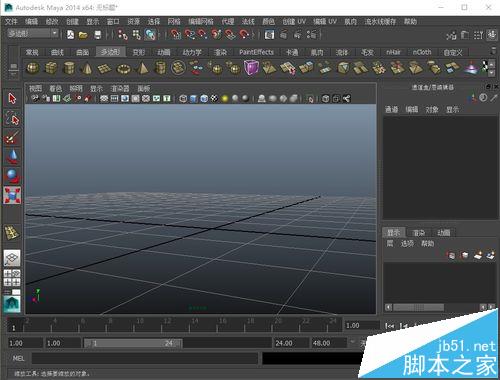Image resolution: width=500 pixels, height=380 pixels.
Task: Click the save scene disk icon
Action: coord(98,35)
